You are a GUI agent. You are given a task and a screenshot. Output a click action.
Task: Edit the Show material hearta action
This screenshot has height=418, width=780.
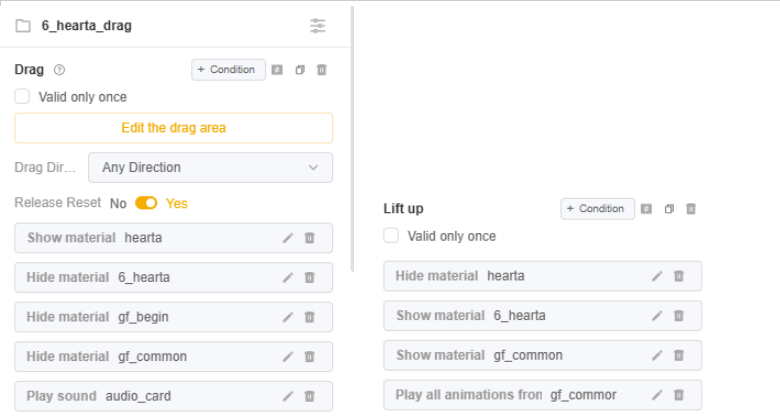click(x=288, y=238)
